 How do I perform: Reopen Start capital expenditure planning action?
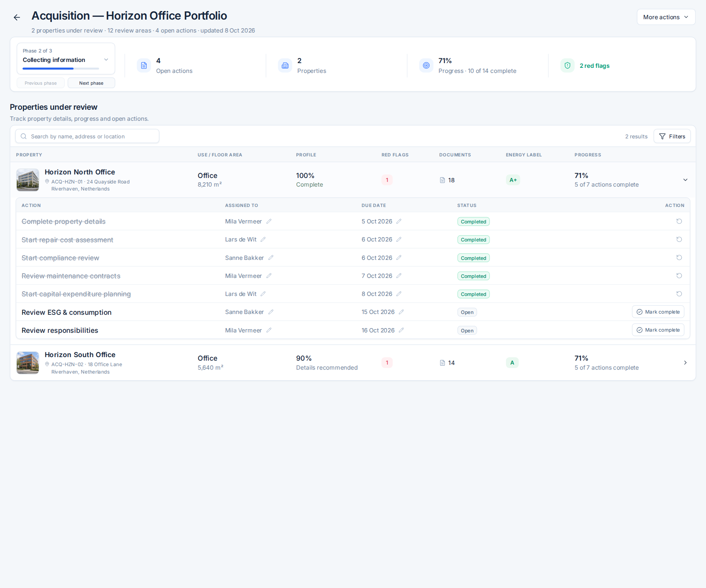pyautogui.click(x=679, y=294)
